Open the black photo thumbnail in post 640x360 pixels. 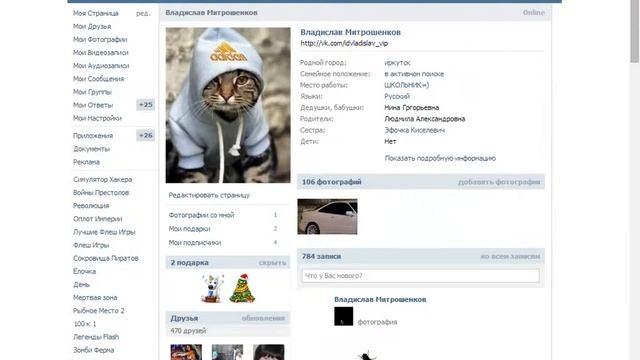click(344, 316)
